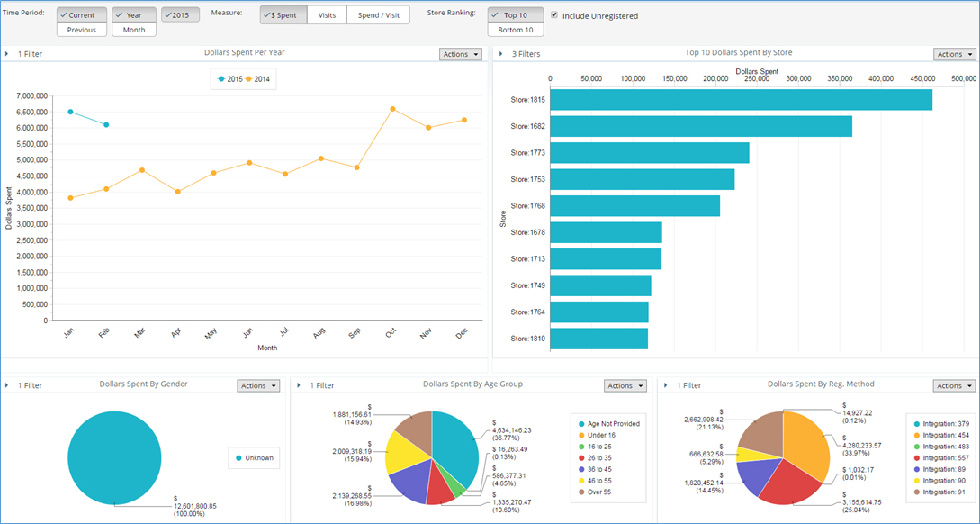Select the Previous time period button
This screenshot has height=524, width=980.
82,30
